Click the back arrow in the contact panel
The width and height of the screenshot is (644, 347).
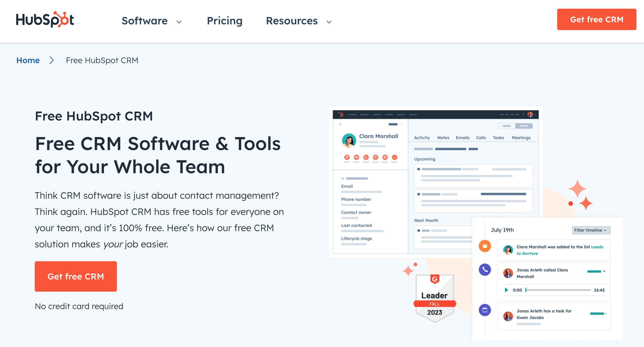pyautogui.click(x=340, y=124)
